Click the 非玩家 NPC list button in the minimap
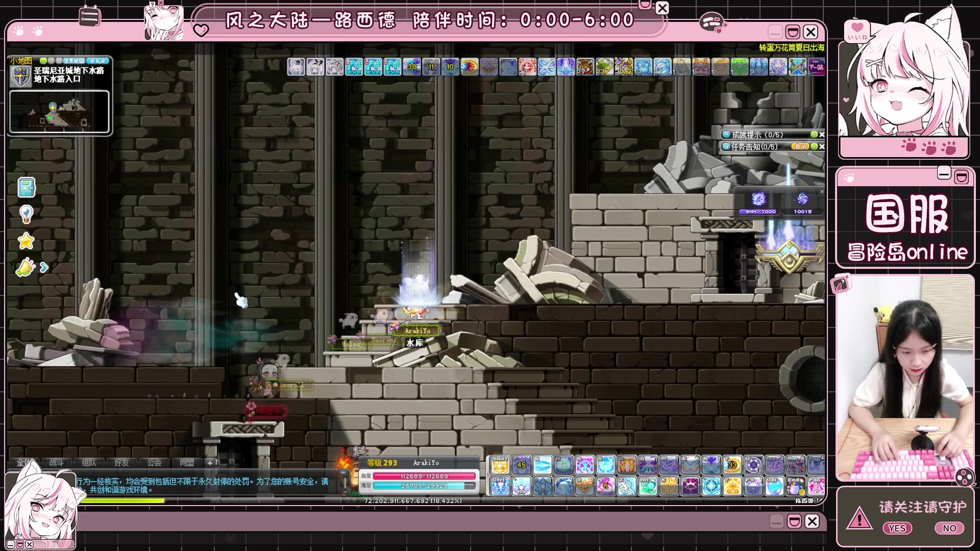Viewport: 980px width, 551px height. (97, 61)
